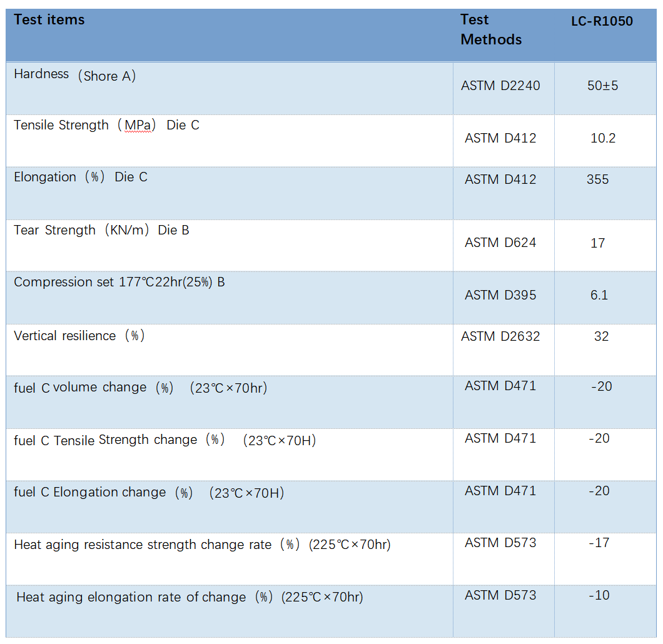Select the elongation value "355"
Image resolution: width=663 pixels, height=644 pixels.
598,180
